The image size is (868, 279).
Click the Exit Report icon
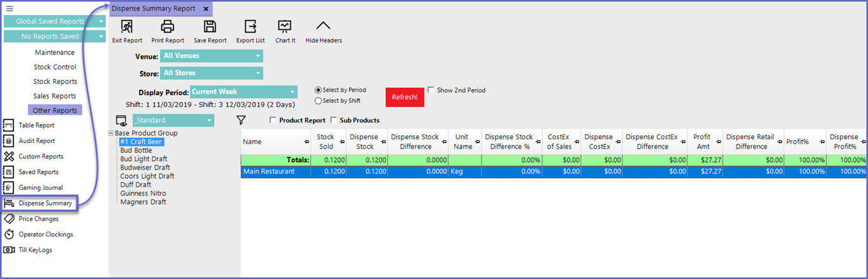click(x=127, y=27)
